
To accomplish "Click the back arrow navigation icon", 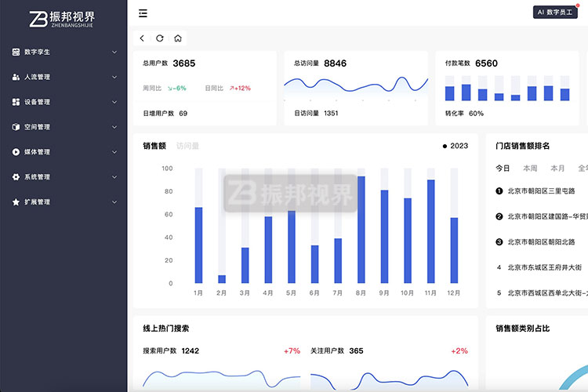I will pos(142,38).
